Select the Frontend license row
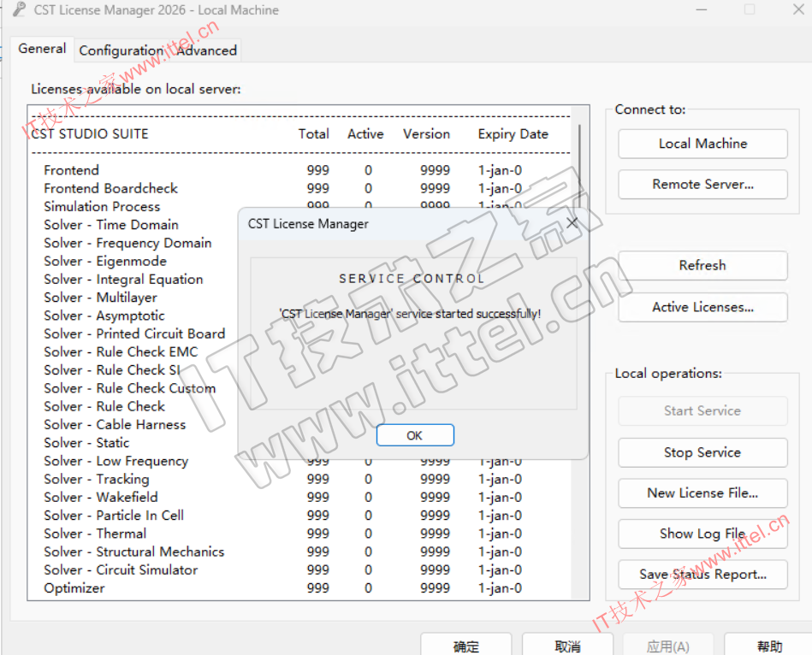The width and height of the screenshot is (812, 655). (x=72, y=170)
